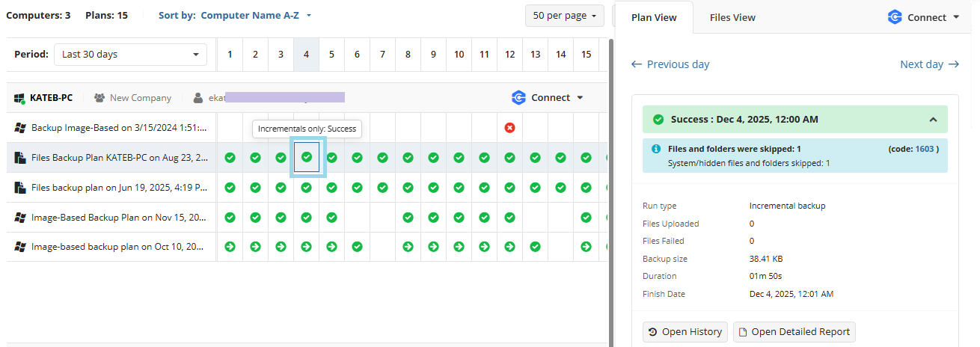Go to Previous day link
Image resolution: width=980 pixels, height=347 pixels.
[x=670, y=64]
